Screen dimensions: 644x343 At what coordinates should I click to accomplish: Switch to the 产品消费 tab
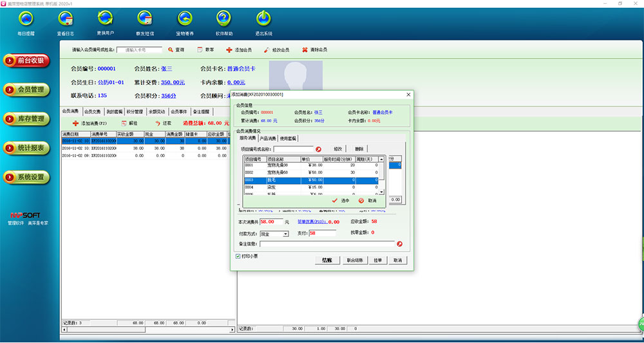pyautogui.click(x=268, y=138)
